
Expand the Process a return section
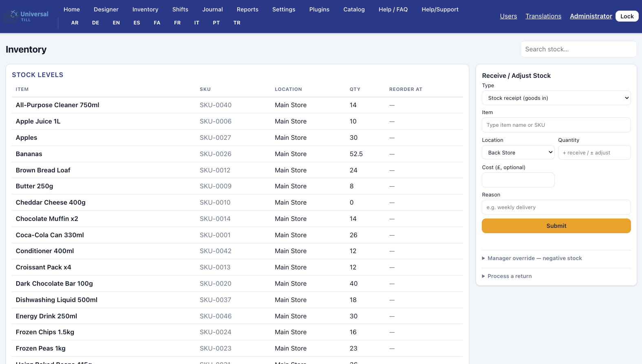507,276
